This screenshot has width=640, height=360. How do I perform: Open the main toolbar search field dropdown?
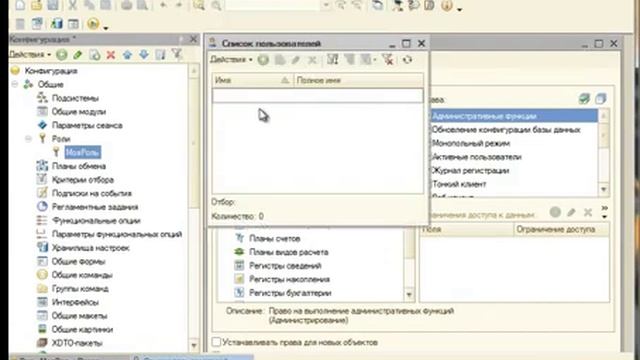[x=326, y=5]
